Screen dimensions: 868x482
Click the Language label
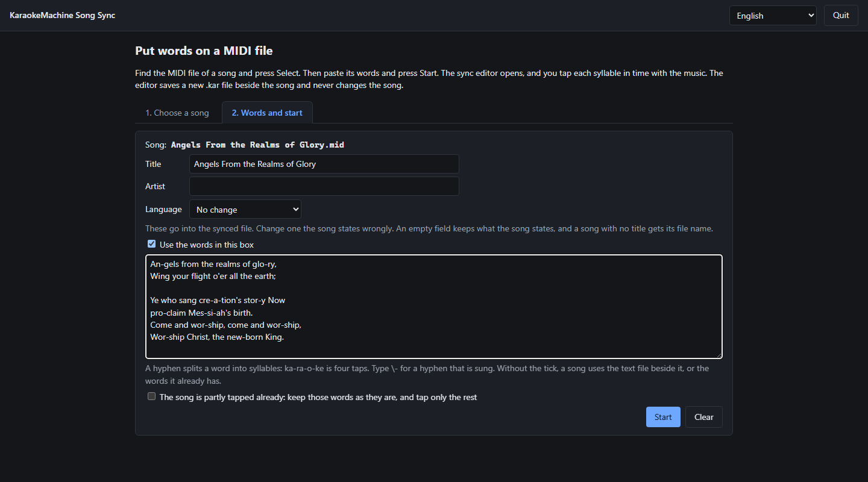[163, 209]
